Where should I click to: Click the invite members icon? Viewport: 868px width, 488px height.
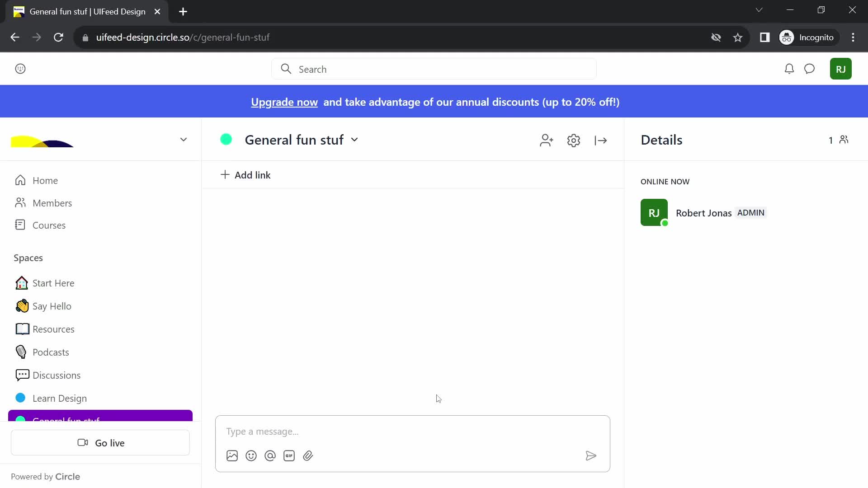point(546,140)
